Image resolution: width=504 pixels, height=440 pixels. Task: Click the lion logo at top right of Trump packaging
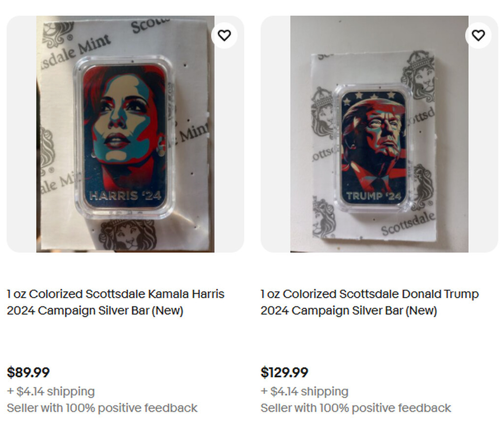pos(418,75)
